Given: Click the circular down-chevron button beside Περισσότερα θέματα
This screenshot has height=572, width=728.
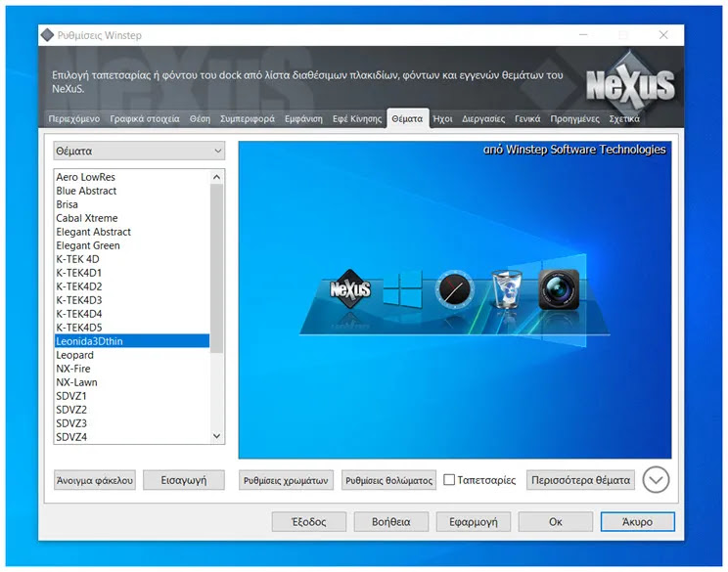Looking at the screenshot, I should 656,480.
